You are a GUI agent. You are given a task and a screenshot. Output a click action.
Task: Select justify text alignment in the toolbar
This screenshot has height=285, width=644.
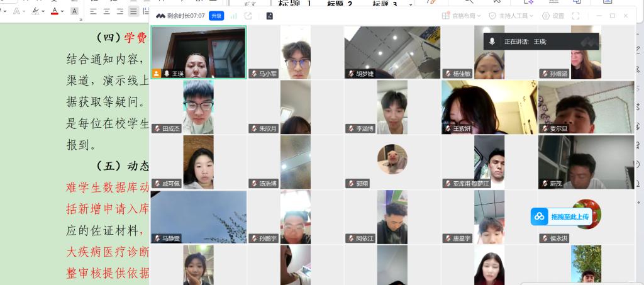[133, 11]
